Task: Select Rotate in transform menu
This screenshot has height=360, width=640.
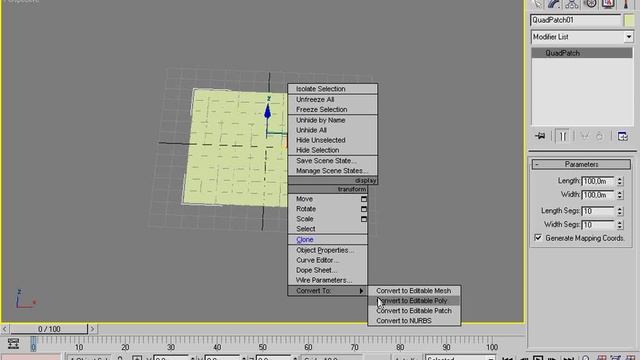Action: pos(306,209)
